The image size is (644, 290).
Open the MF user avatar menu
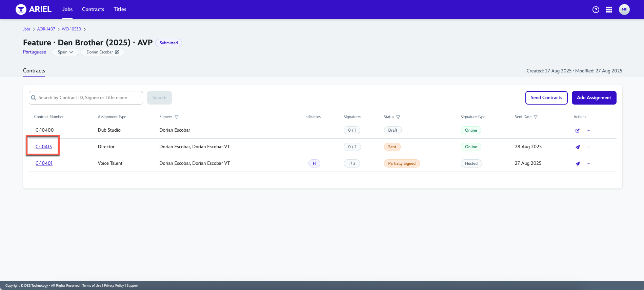tap(624, 9)
